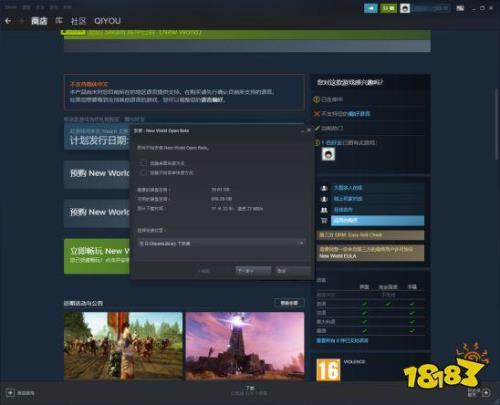Click the 下一步 next button
This screenshot has height=405, width=500.
pos(253,271)
